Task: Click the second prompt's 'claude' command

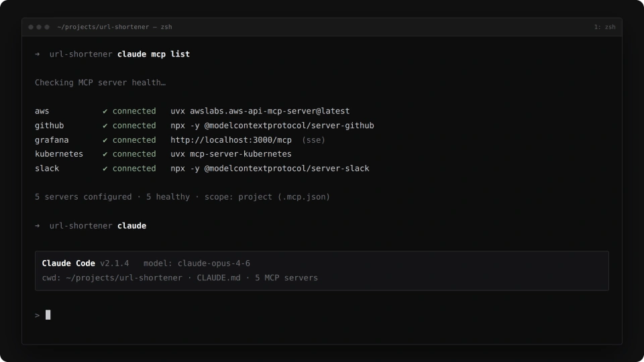Action: coord(132,226)
